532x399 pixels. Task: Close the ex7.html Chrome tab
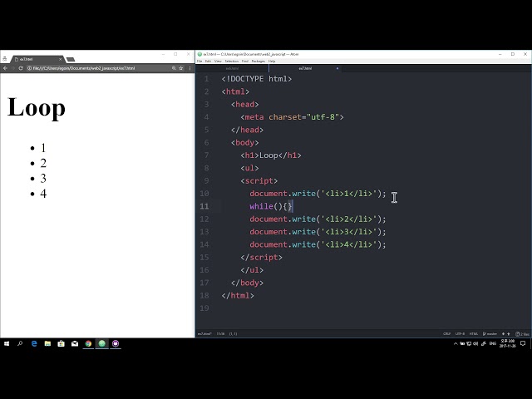[x=61, y=59]
